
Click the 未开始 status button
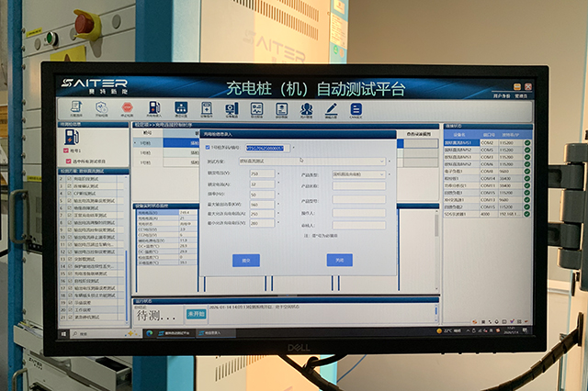pos(196,314)
